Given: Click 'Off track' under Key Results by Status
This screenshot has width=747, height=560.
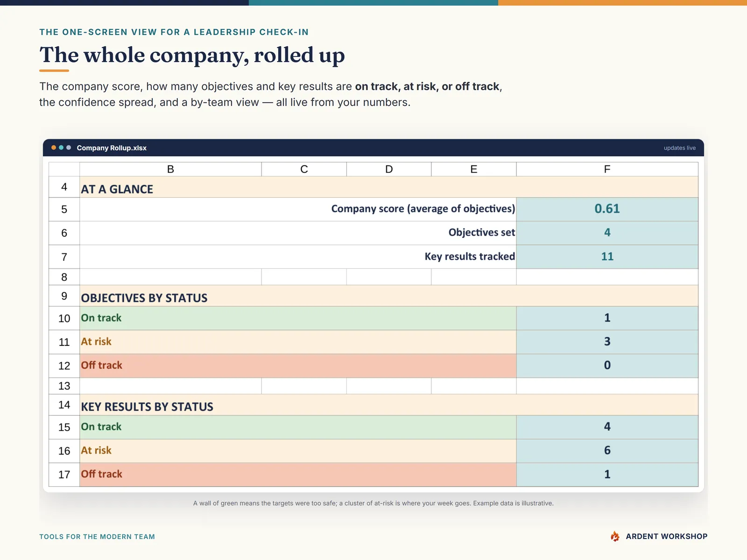Looking at the screenshot, I should click(102, 474).
